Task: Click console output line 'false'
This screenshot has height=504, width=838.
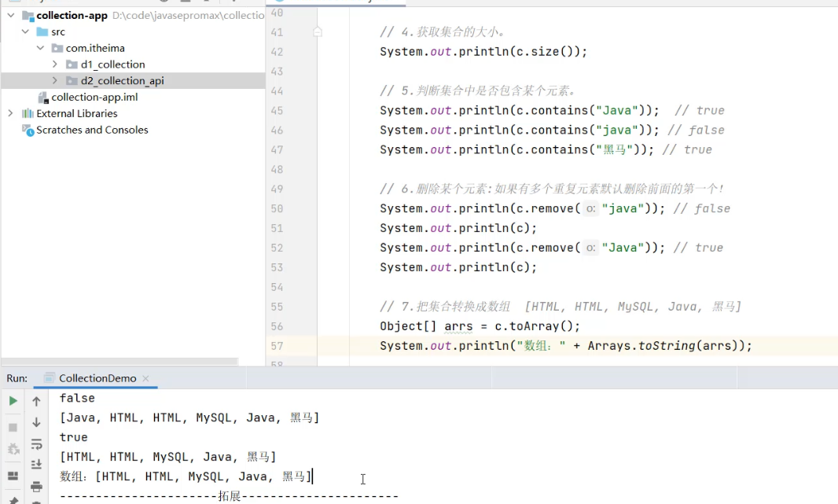Action: 77,398
